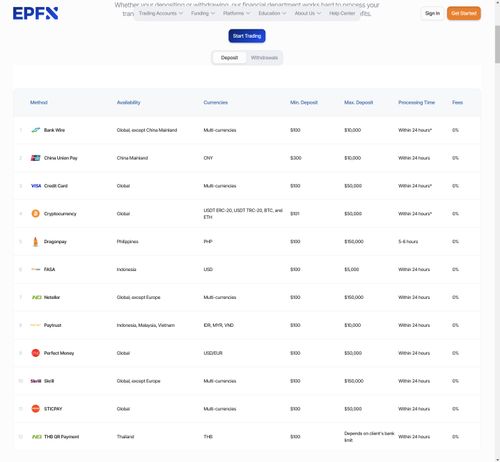Click the EPFX logo

[x=35, y=13]
